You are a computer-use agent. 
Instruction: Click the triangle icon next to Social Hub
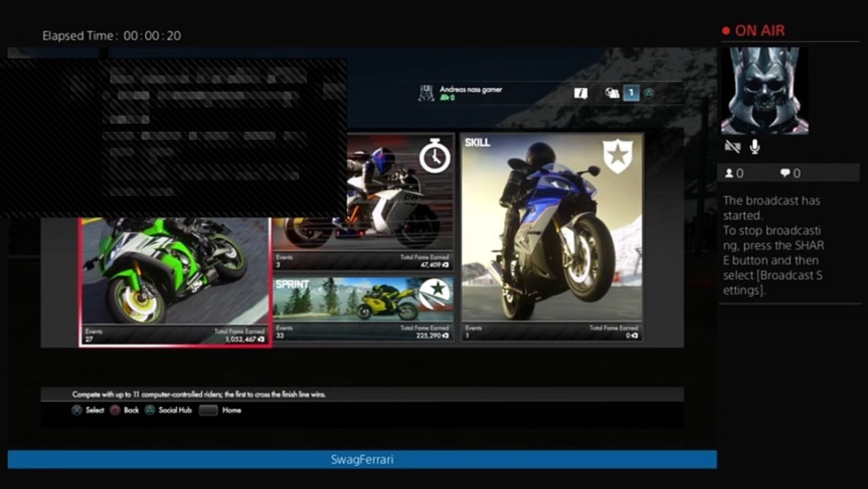pyautogui.click(x=150, y=410)
